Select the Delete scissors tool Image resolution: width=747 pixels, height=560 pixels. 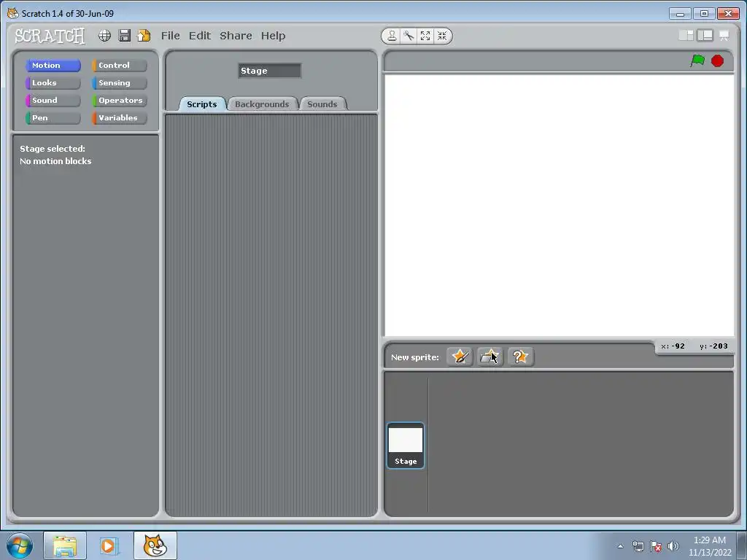point(409,36)
